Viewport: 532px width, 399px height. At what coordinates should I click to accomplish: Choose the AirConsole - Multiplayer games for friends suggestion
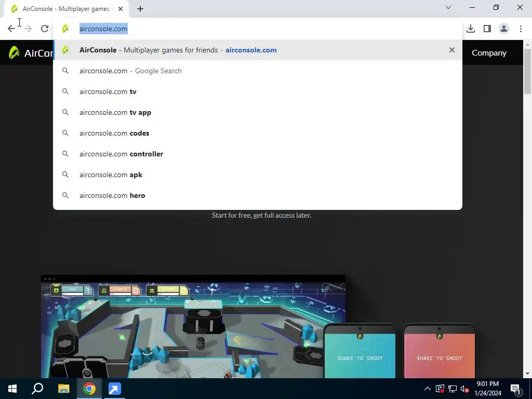click(258, 50)
